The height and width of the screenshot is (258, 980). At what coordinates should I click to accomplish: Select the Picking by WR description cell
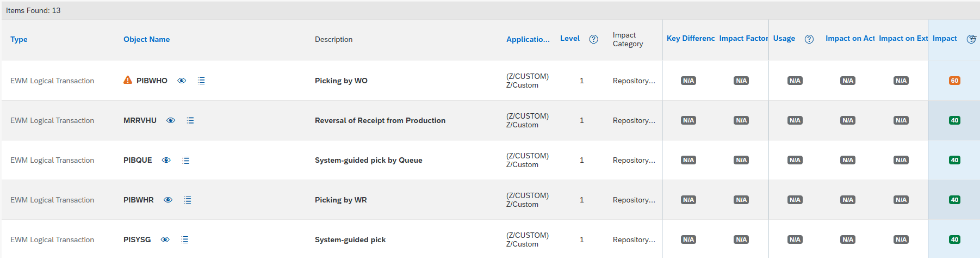point(341,200)
